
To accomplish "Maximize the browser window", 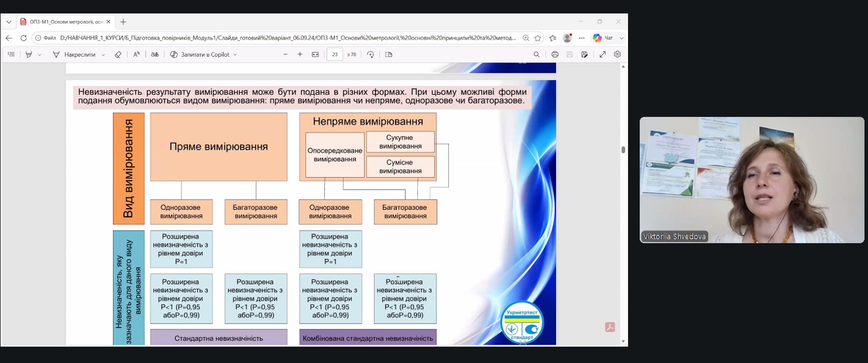I will 599,22.
